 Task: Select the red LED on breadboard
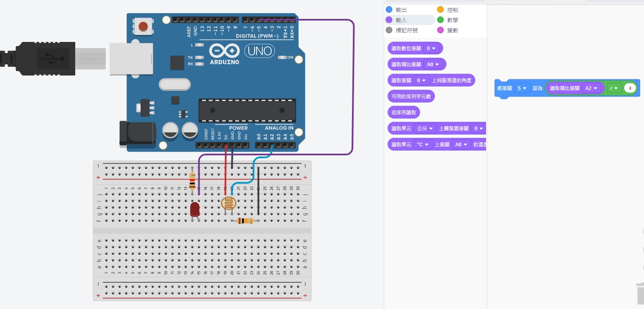195,209
